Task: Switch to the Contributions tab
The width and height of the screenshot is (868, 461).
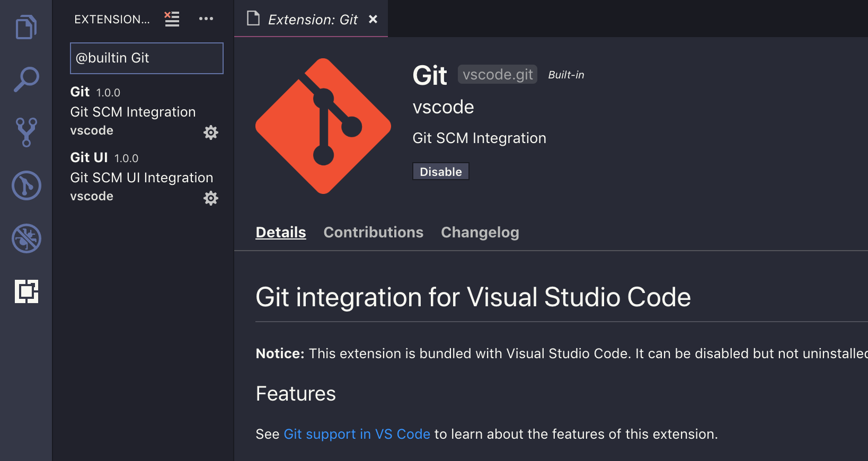Action: click(x=373, y=232)
